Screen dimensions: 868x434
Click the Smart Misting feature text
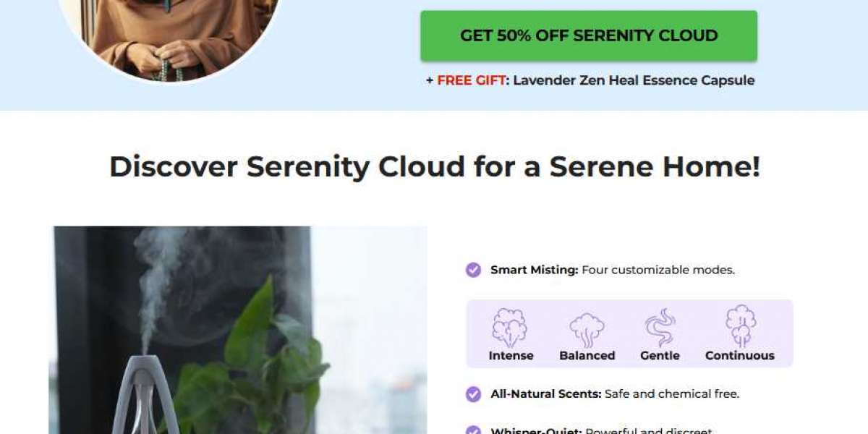(613, 270)
